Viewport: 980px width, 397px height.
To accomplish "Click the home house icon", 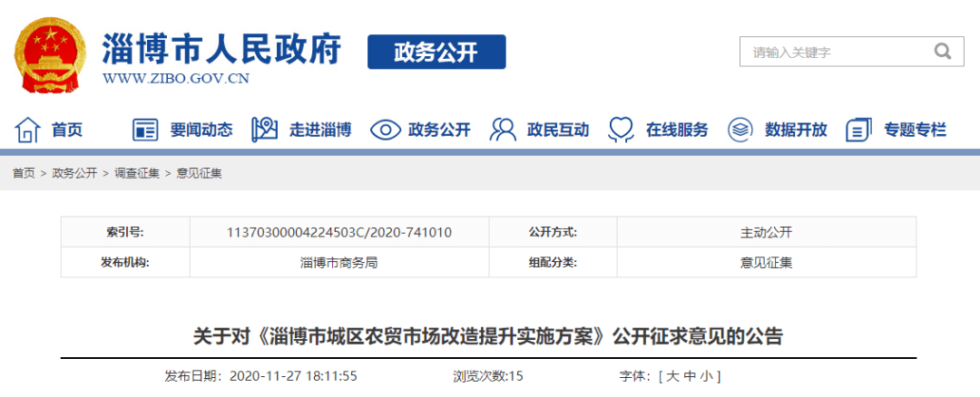I will coord(27,130).
